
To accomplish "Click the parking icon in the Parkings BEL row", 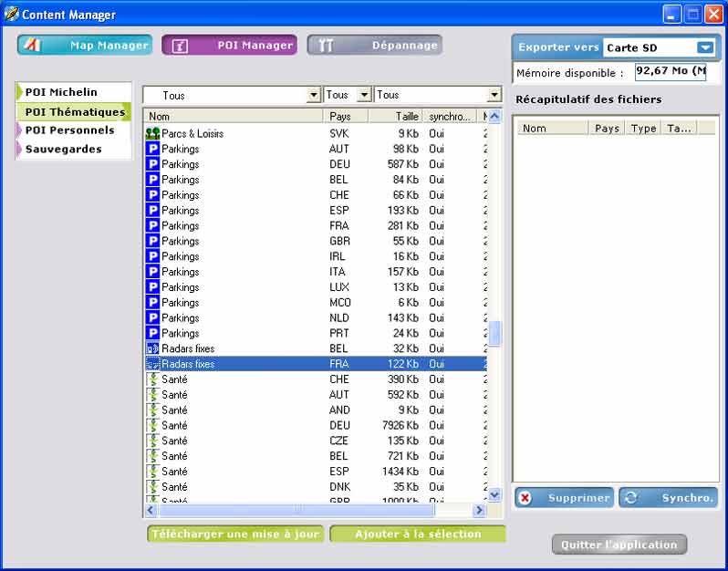I will (152, 180).
